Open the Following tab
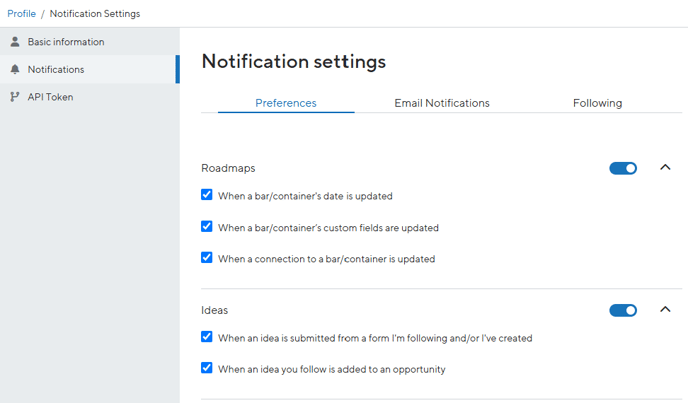The height and width of the screenshot is (403, 688). 597,103
